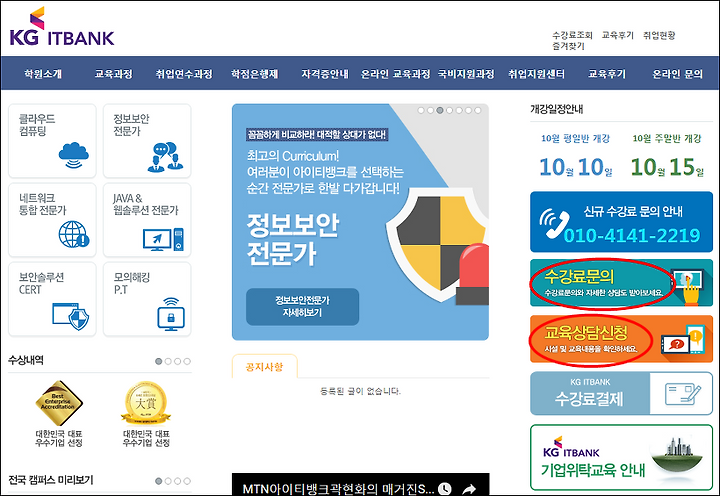Switch to the 공지사항 tab

[264, 366]
